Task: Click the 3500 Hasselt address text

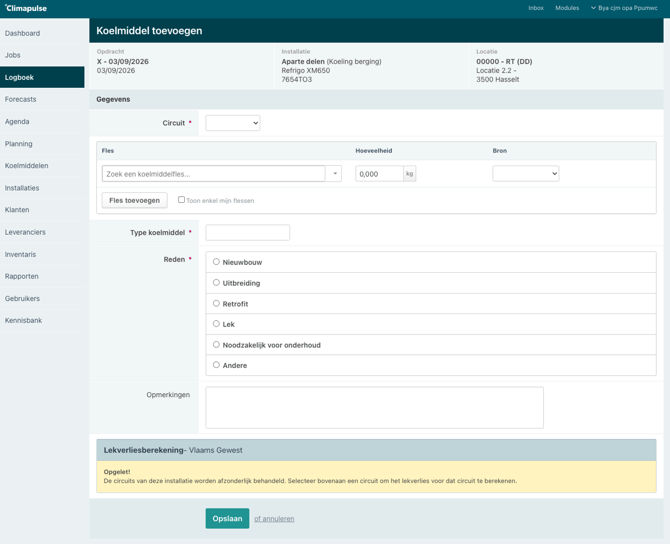Action: pyautogui.click(x=498, y=79)
